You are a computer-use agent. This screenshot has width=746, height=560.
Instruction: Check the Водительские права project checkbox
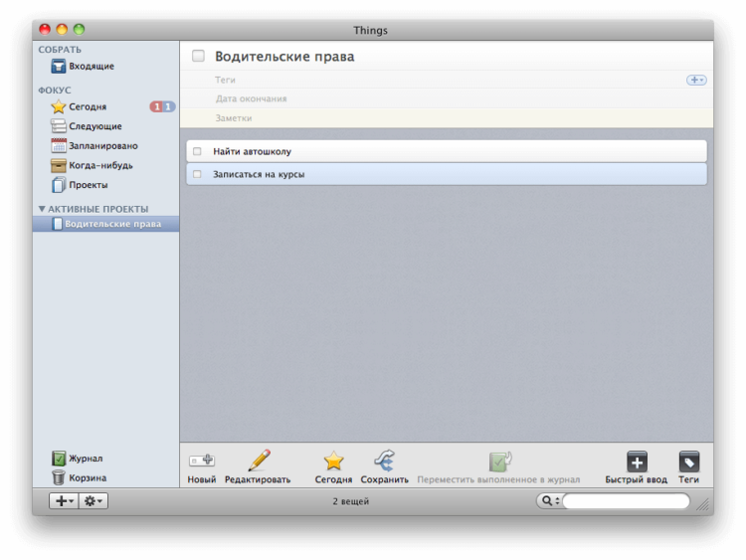(x=198, y=56)
